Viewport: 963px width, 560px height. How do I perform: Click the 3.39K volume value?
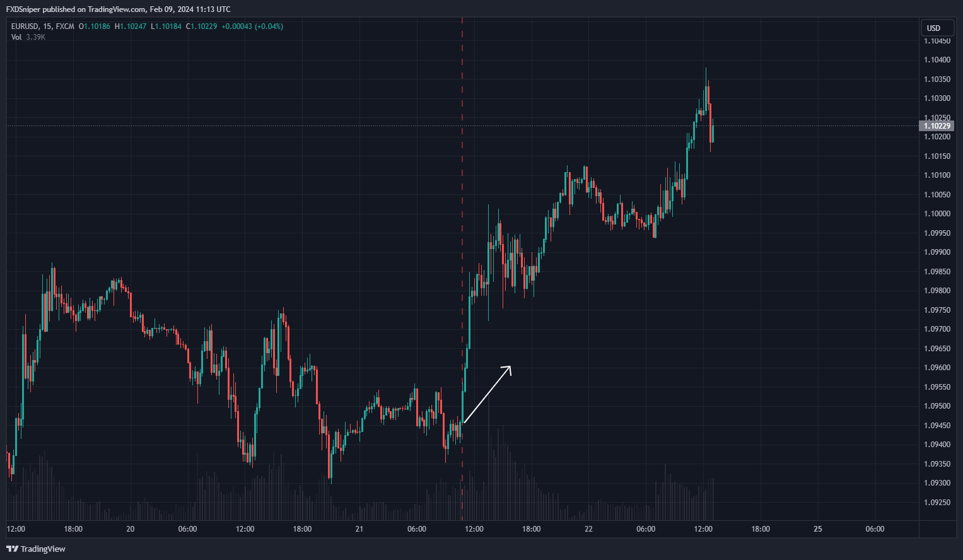pyautogui.click(x=35, y=37)
